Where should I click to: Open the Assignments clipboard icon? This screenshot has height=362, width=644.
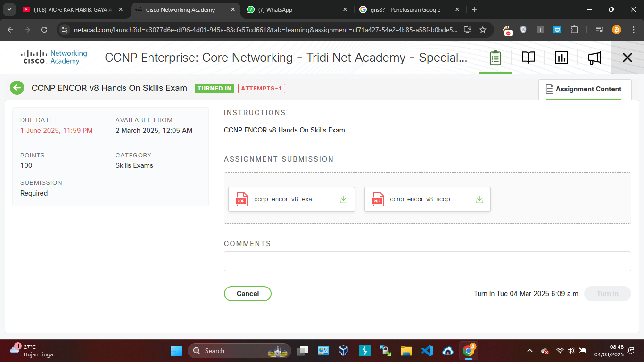[495, 58]
